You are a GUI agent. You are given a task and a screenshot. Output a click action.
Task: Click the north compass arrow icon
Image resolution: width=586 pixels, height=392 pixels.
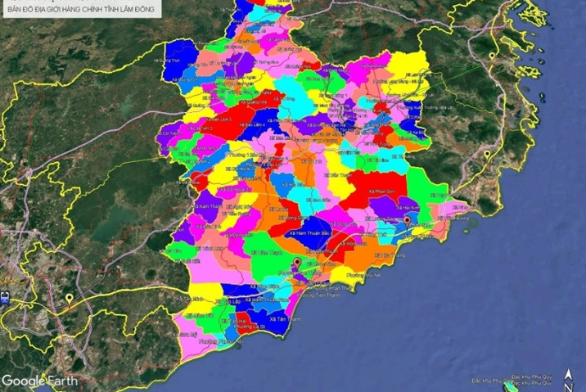568,379
